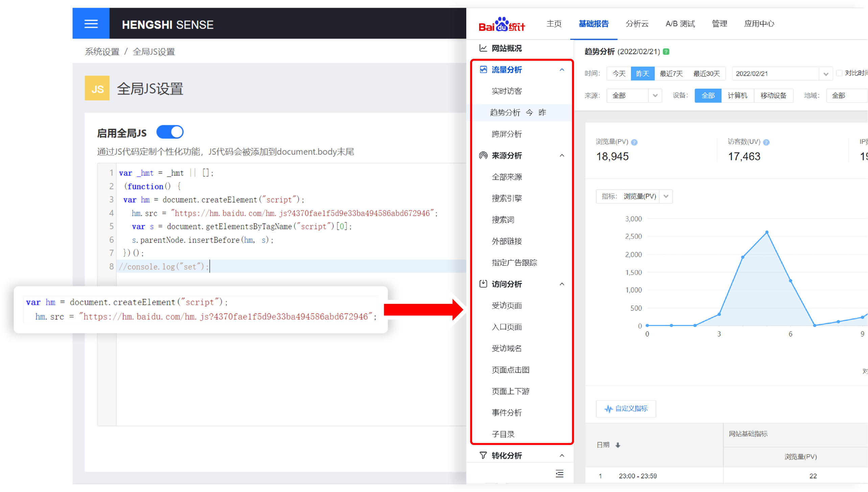The image size is (868, 492).
Task: Click the Baidu Tongji logo
Action: [x=502, y=24]
